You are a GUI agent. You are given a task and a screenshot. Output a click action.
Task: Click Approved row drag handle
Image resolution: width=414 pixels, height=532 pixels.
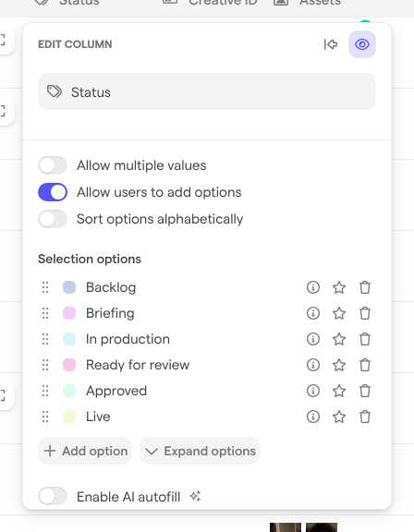[45, 391]
